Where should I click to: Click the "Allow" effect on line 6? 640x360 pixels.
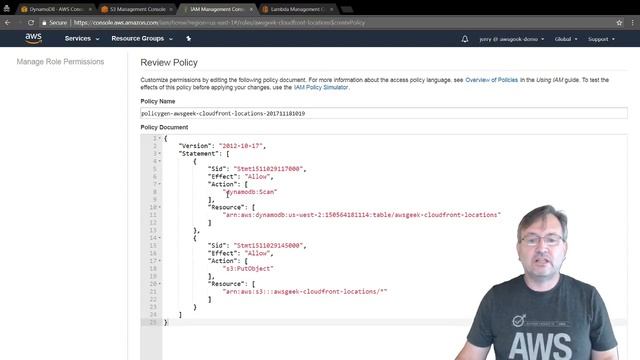pyautogui.click(x=257, y=176)
